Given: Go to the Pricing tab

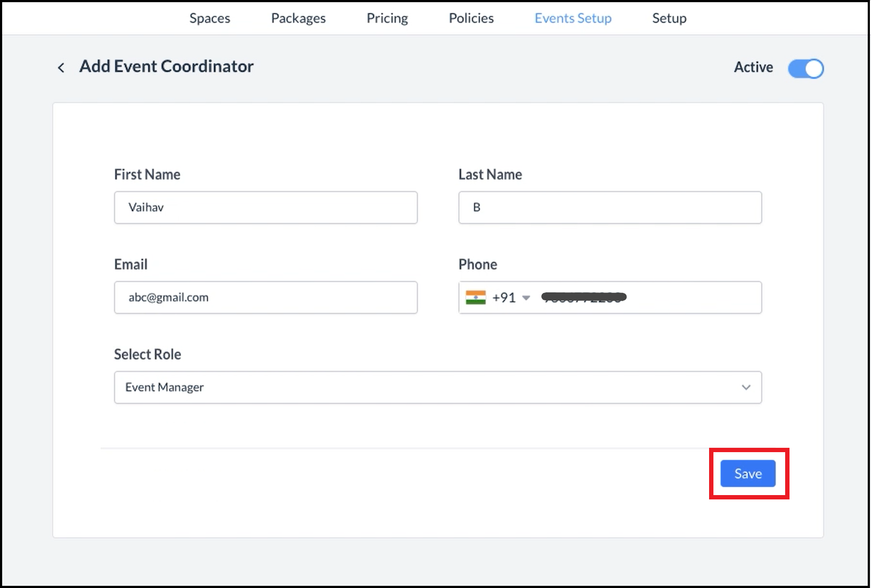Looking at the screenshot, I should pyautogui.click(x=387, y=18).
